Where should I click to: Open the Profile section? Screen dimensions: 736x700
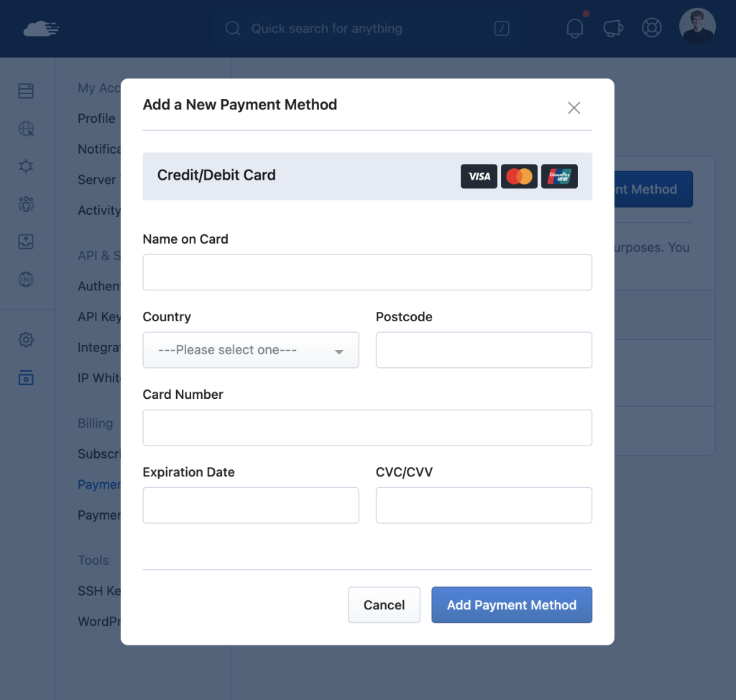96,119
